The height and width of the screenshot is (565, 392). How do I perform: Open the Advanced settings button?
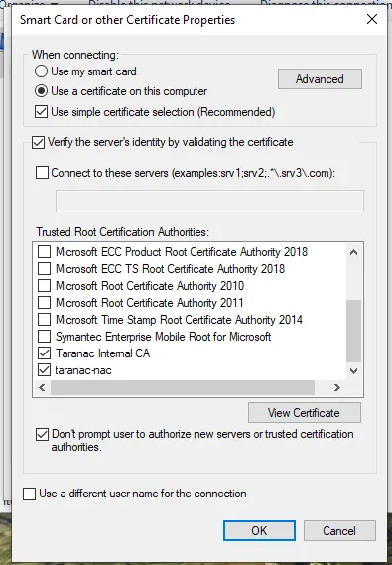320,78
